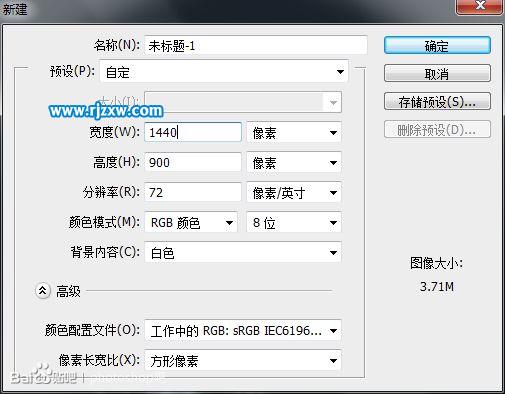Open 存储预设(S)... dialog
Screen dimensions: 505x394
437,101
